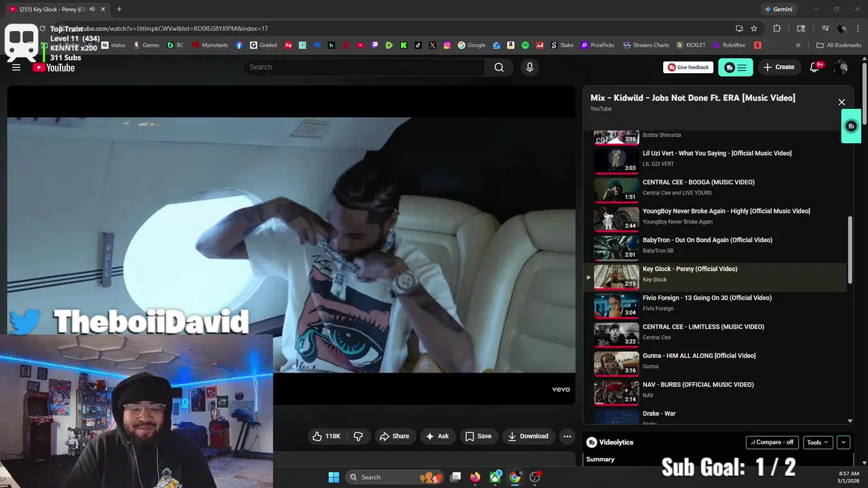Expand the Videolytics panel chevron

(844, 443)
